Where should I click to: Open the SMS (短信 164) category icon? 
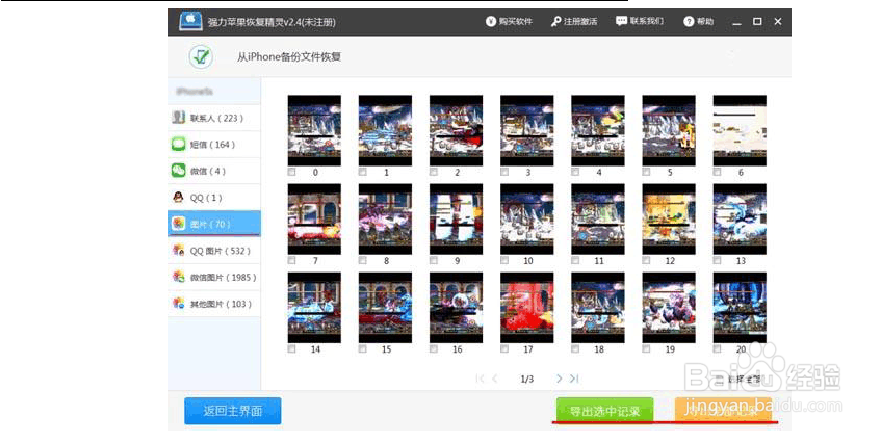pyautogui.click(x=178, y=144)
